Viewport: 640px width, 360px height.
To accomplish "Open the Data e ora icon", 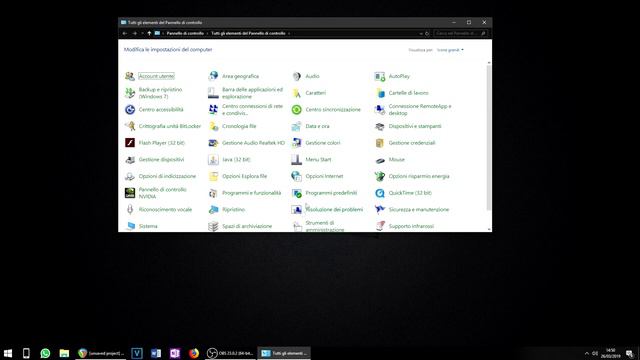I will (x=297, y=126).
